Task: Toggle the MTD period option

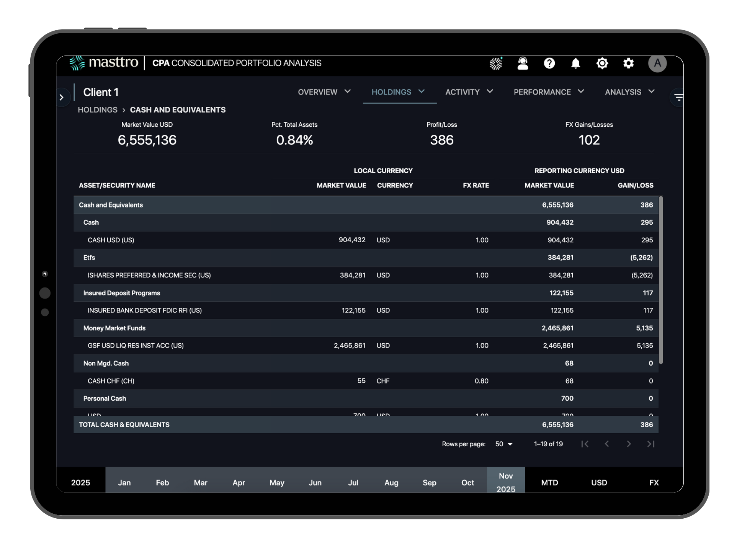Action: coord(549,483)
